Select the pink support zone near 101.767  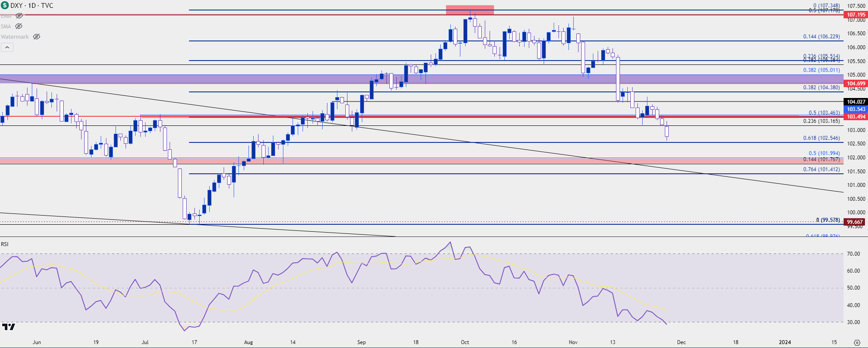pos(422,161)
